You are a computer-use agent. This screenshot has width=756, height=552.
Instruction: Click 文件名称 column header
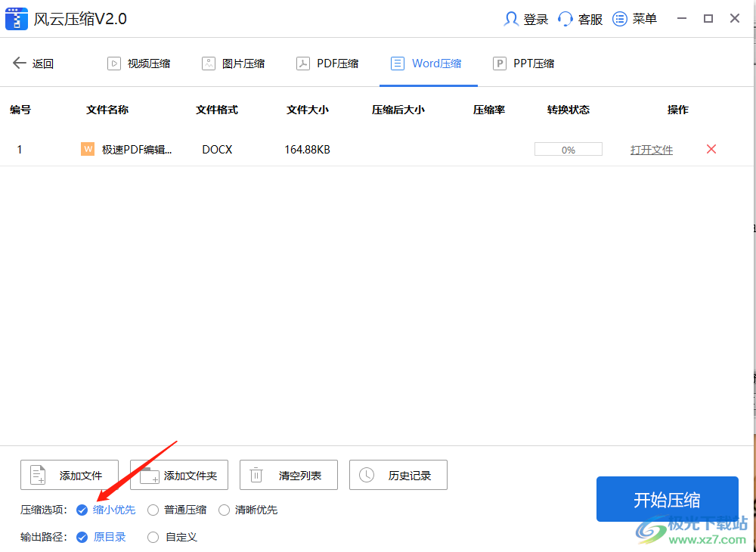click(x=107, y=110)
